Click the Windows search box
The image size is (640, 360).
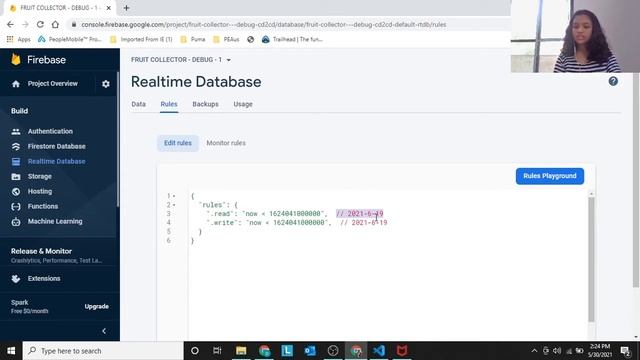(103, 351)
